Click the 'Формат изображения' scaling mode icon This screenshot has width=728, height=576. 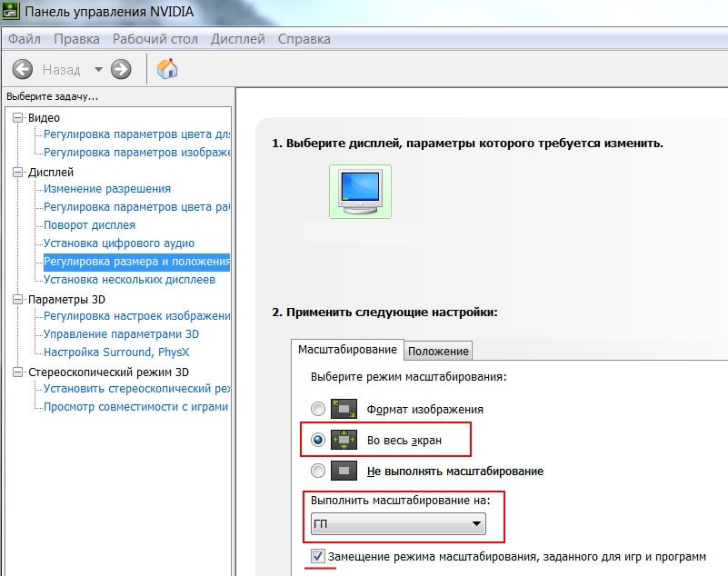[x=344, y=409]
